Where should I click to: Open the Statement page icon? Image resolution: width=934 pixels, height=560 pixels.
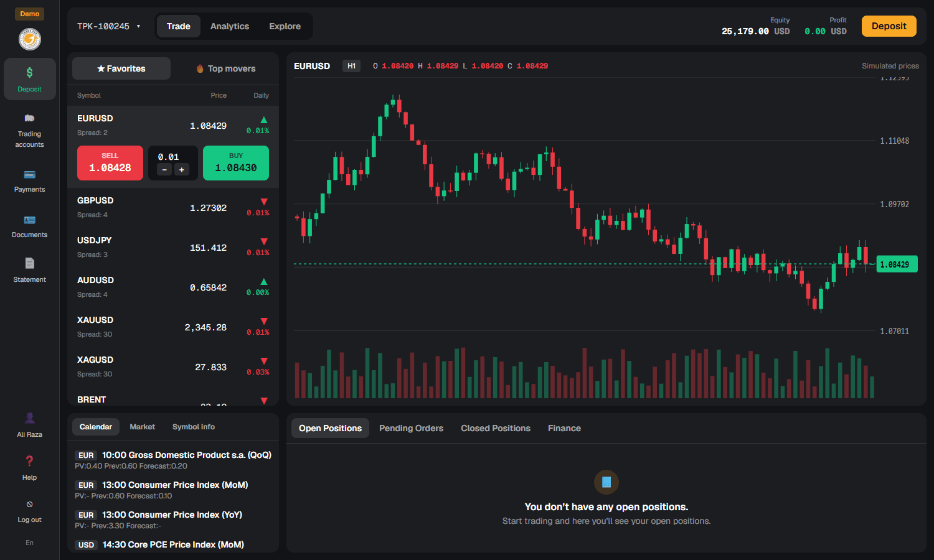coord(29,263)
